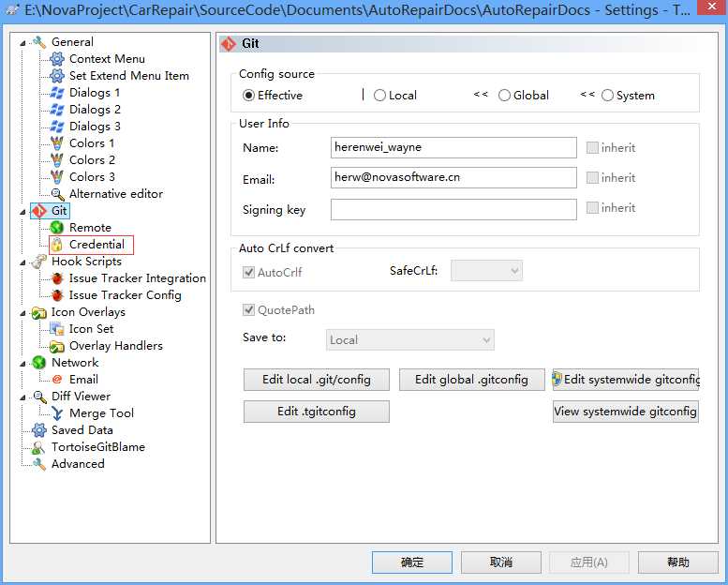Click the Git diamond icon in tree
This screenshot has height=585, width=728.
click(x=39, y=211)
